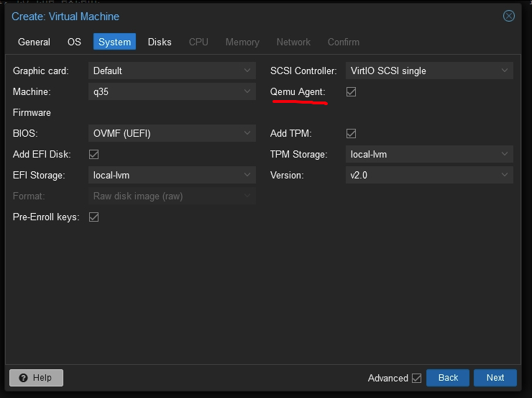Go to the OS tab

click(x=74, y=42)
